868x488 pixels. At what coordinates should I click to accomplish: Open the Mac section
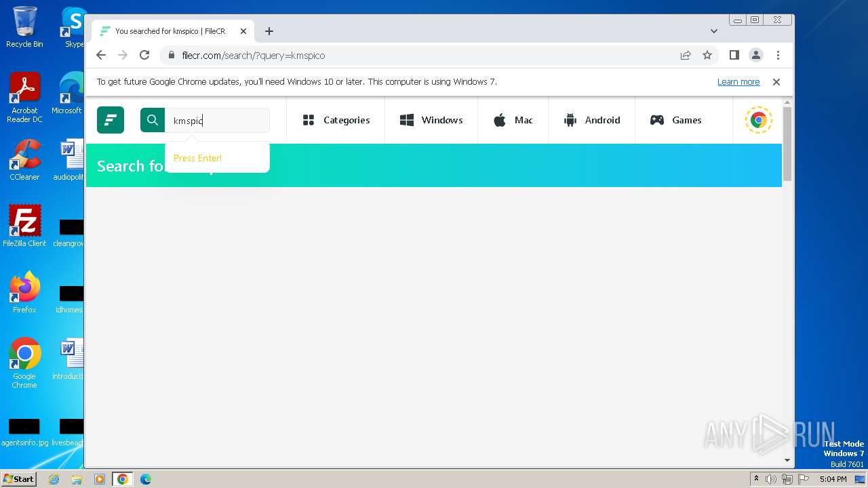[513, 120]
